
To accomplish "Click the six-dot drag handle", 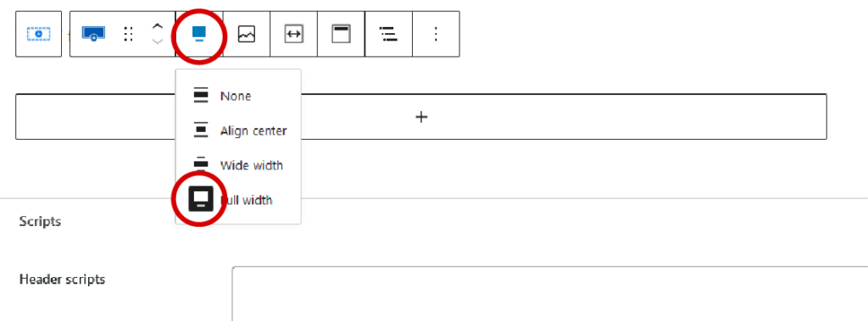I will (x=129, y=35).
